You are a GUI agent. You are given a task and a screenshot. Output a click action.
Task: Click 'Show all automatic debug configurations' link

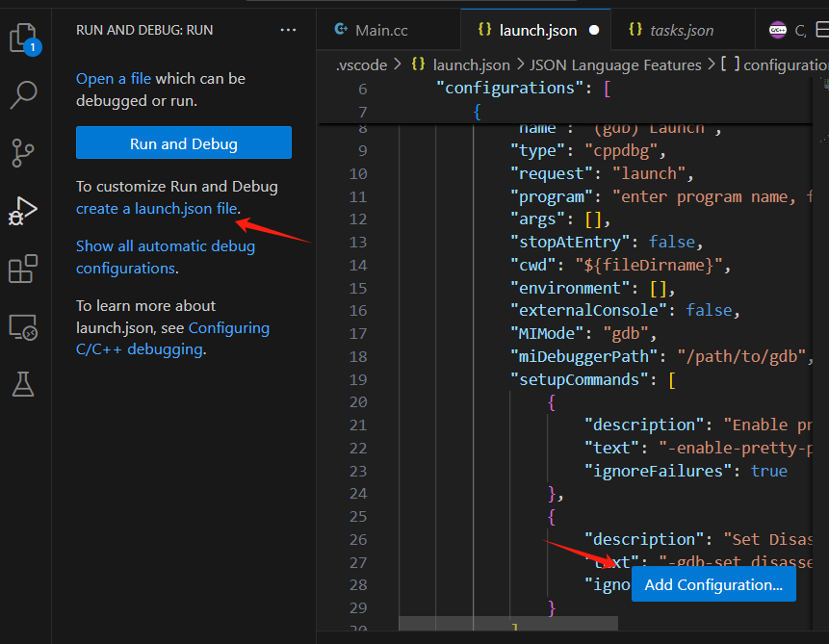(166, 257)
